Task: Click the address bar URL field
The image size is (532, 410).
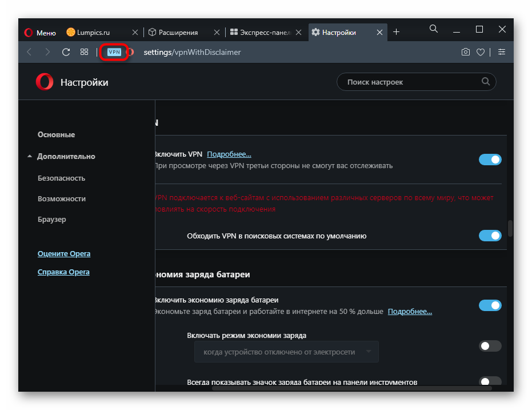Action: [x=192, y=52]
